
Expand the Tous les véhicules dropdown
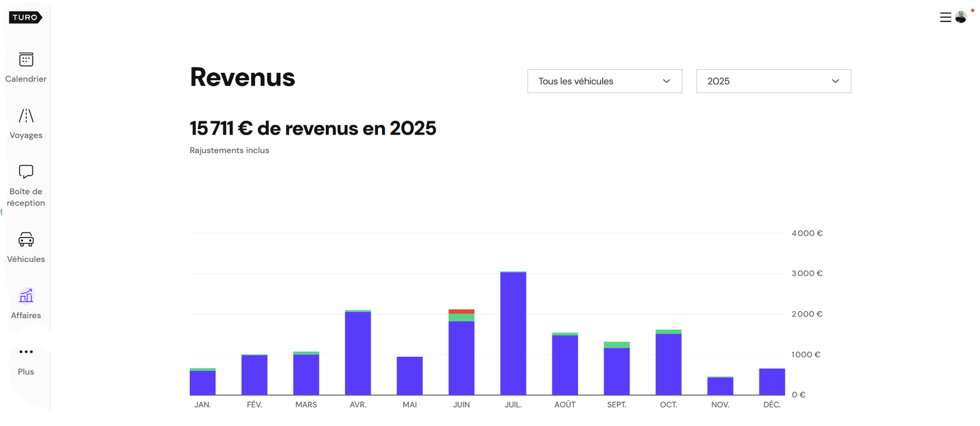[604, 81]
